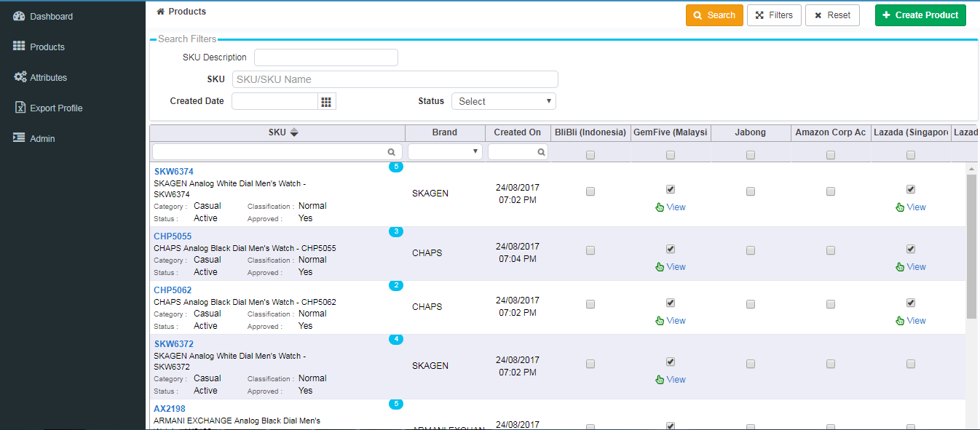The height and width of the screenshot is (430, 980).
Task: Click magnifier icon in Created On filter
Action: [541, 152]
